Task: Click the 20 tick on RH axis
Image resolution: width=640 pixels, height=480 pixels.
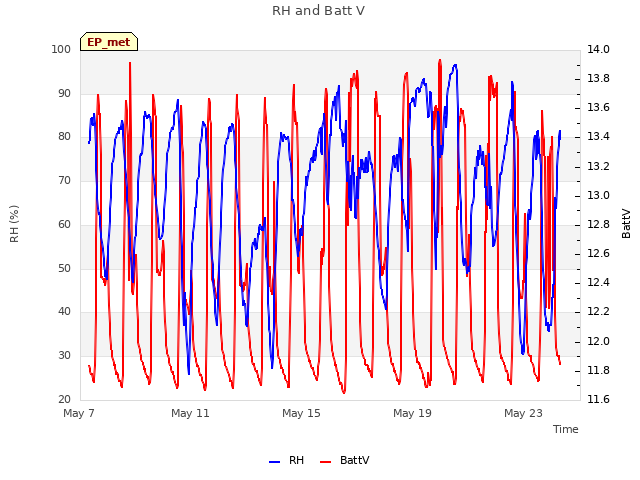Action: pos(64,399)
